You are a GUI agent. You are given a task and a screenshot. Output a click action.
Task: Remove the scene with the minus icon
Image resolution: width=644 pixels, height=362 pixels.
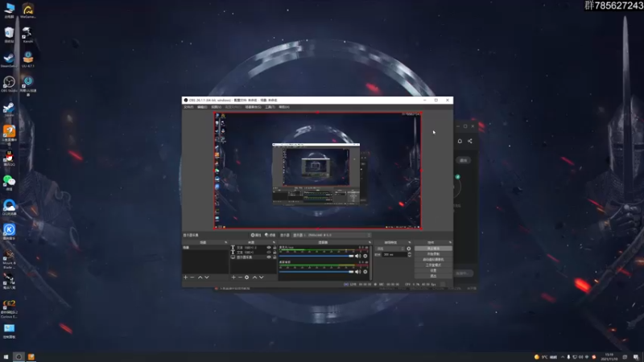(x=192, y=278)
